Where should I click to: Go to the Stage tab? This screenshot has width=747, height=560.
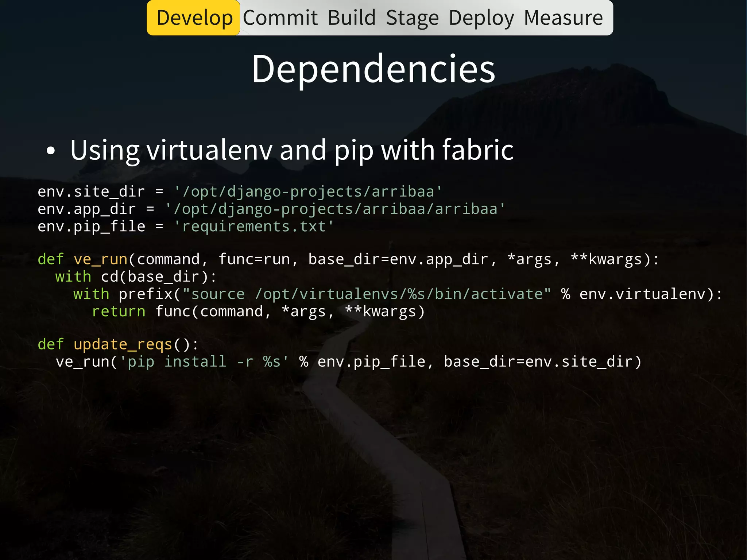tap(412, 18)
